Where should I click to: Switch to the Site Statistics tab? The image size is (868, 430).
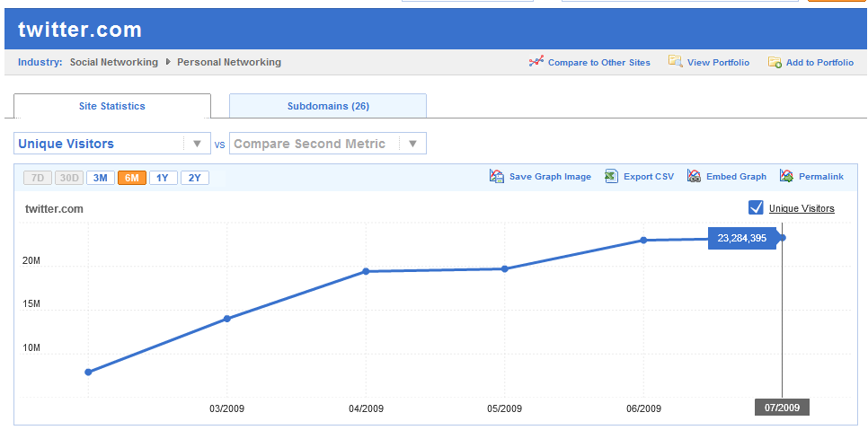[x=111, y=106]
